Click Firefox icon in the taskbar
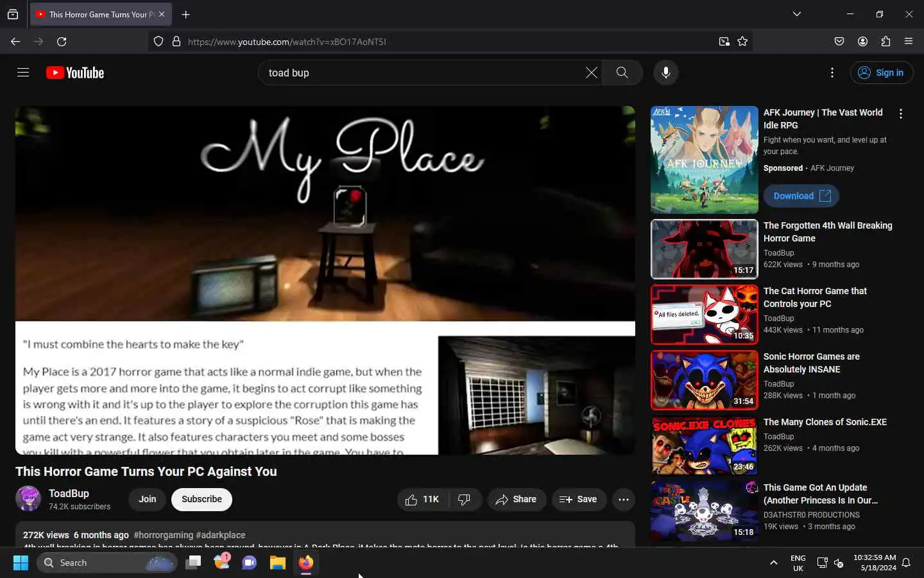Viewport: 924px width, 578px height. tap(305, 563)
